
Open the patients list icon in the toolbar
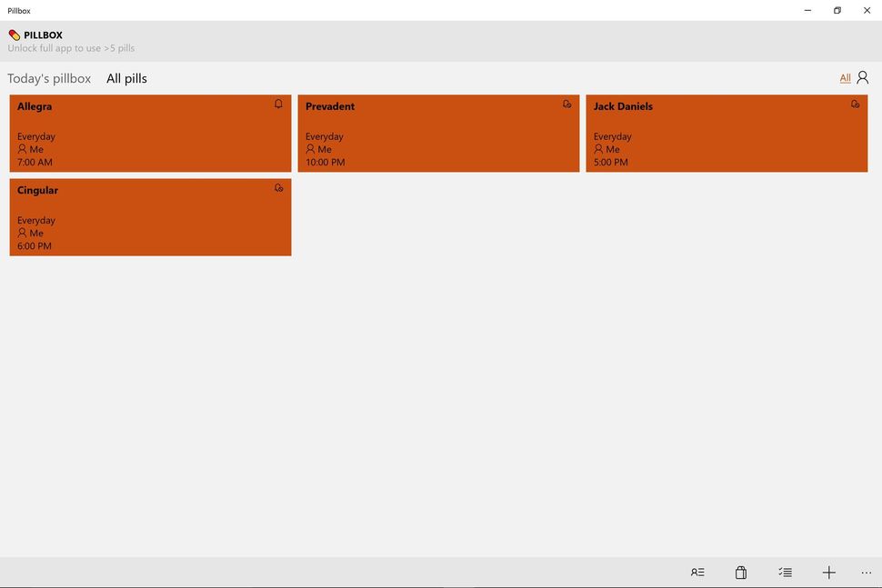pos(697,572)
